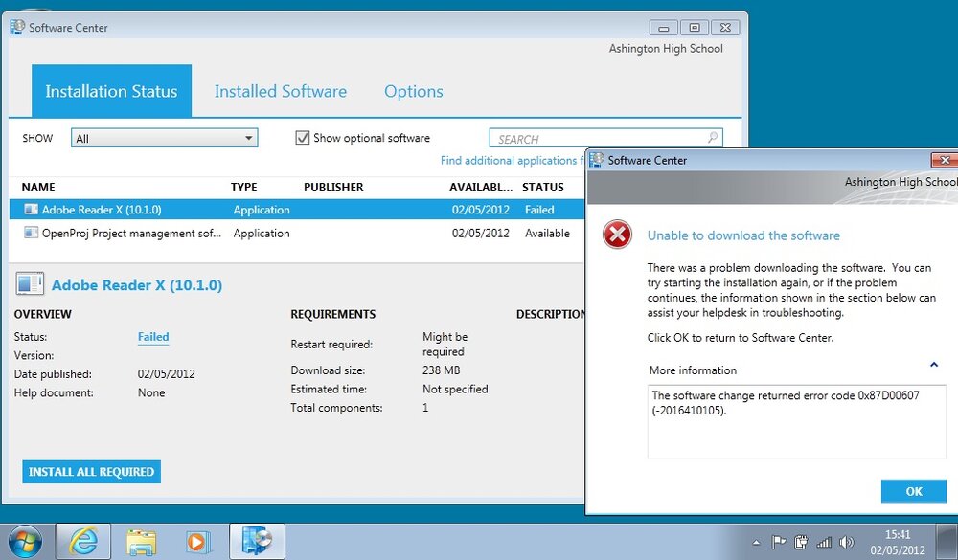958x560 pixels.
Task: Show hidden tray icons arrow
Action: point(757,542)
